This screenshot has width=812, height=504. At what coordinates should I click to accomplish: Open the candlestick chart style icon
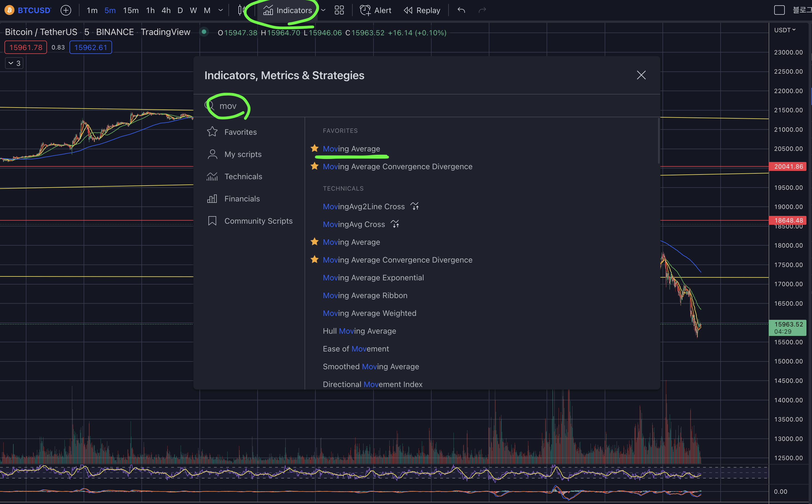(x=241, y=10)
